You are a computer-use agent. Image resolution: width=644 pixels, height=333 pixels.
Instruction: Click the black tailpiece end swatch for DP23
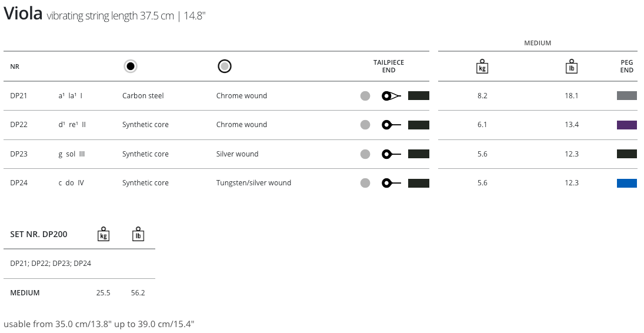click(419, 154)
